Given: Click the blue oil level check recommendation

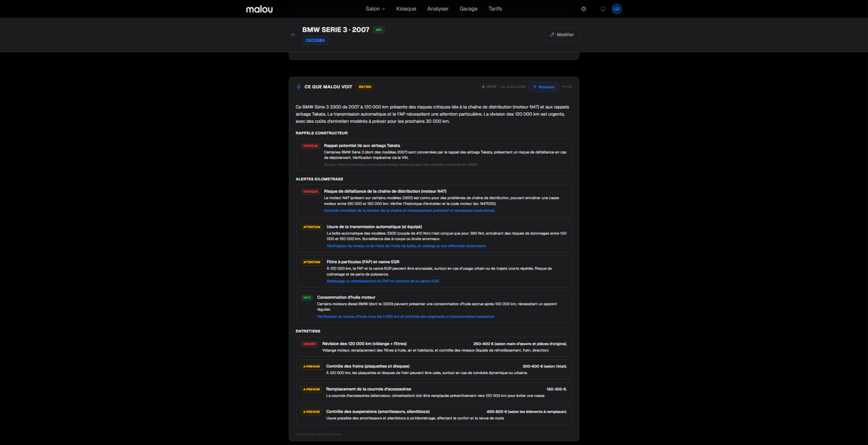Looking at the screenshot, I should [x=406, y=316].
